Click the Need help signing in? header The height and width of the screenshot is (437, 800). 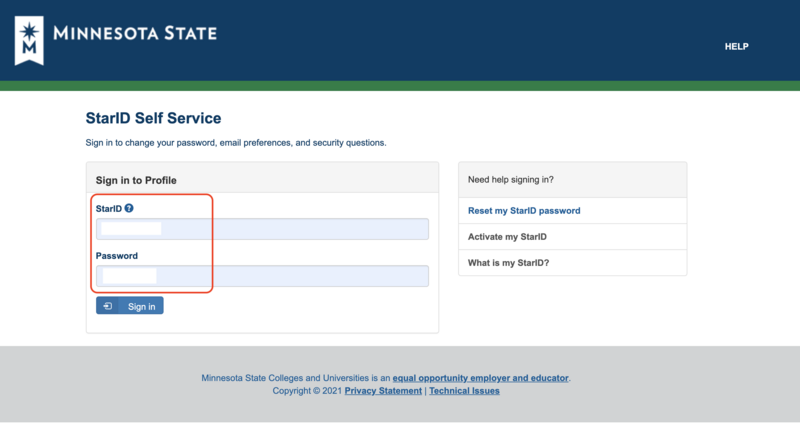[x=511, y=180]
